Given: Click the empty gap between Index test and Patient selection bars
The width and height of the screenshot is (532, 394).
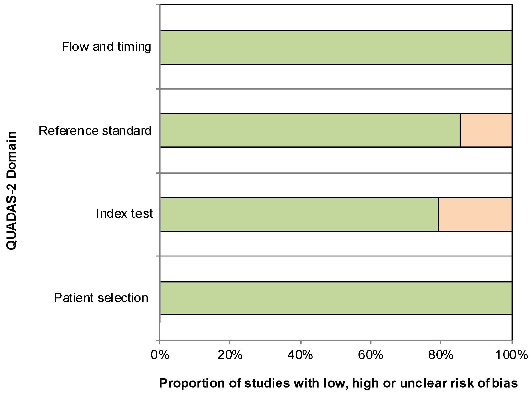Looking at the screenshot, I should click(336, 257).
